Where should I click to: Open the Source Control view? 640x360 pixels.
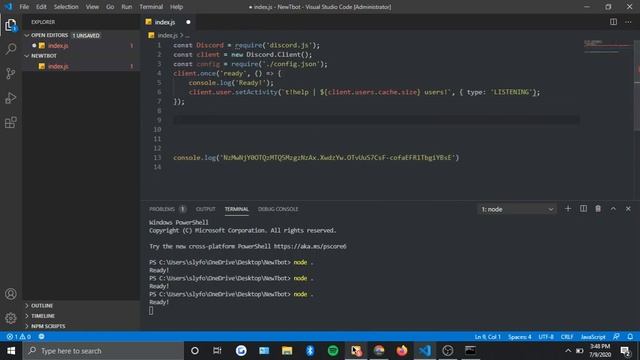11,74
